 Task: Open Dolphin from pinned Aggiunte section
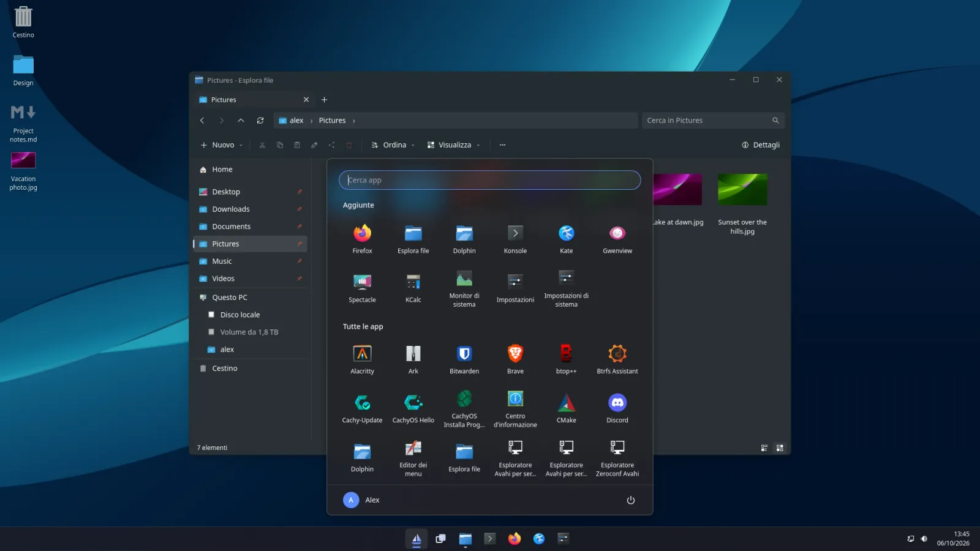[464, 239]
